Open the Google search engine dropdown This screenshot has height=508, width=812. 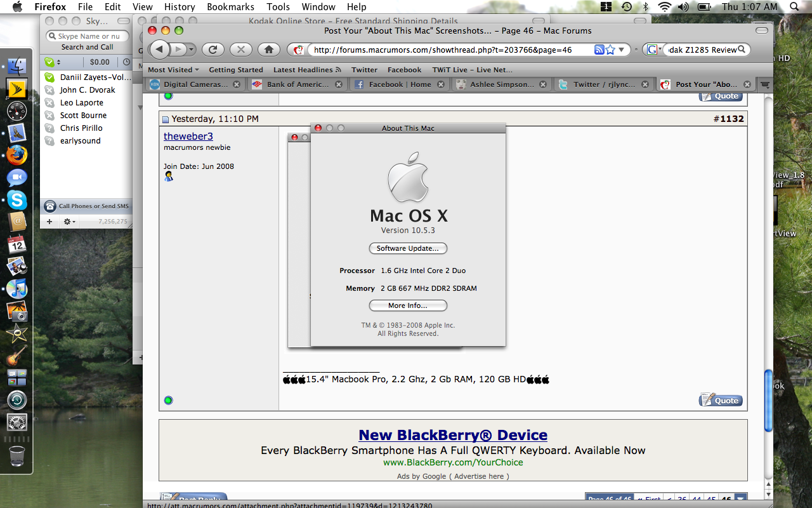pyautogui.click(x=654, y=50)
